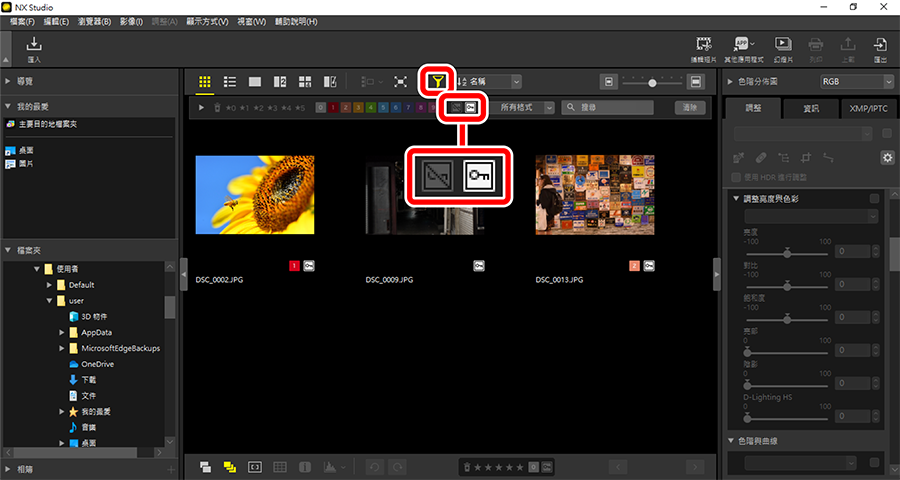Click the 搜尋 search field
This screenshot has width=900, height=480.
[607, 107]
